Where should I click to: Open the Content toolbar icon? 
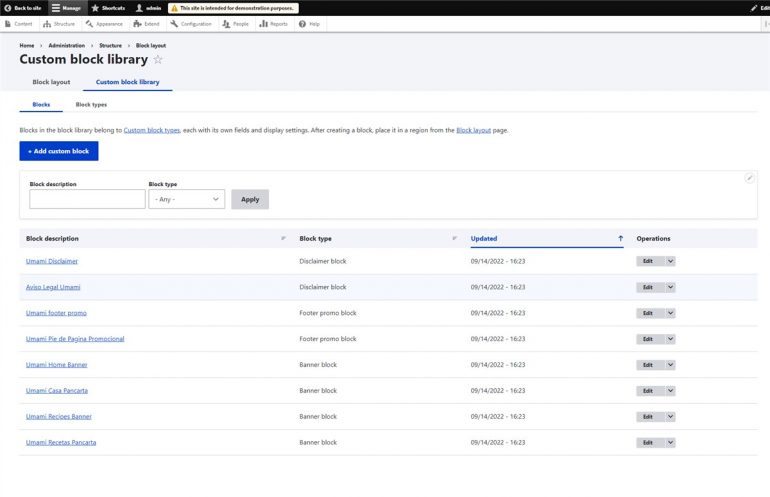point(8,24)
